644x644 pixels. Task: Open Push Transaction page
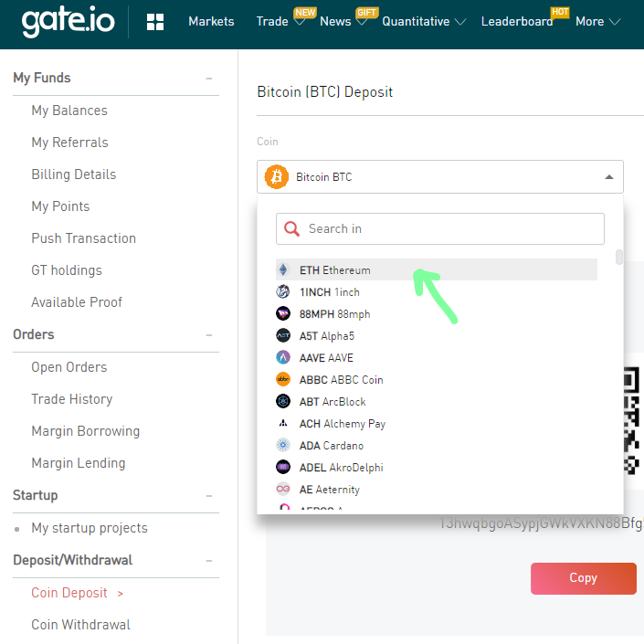pos(84,238)
